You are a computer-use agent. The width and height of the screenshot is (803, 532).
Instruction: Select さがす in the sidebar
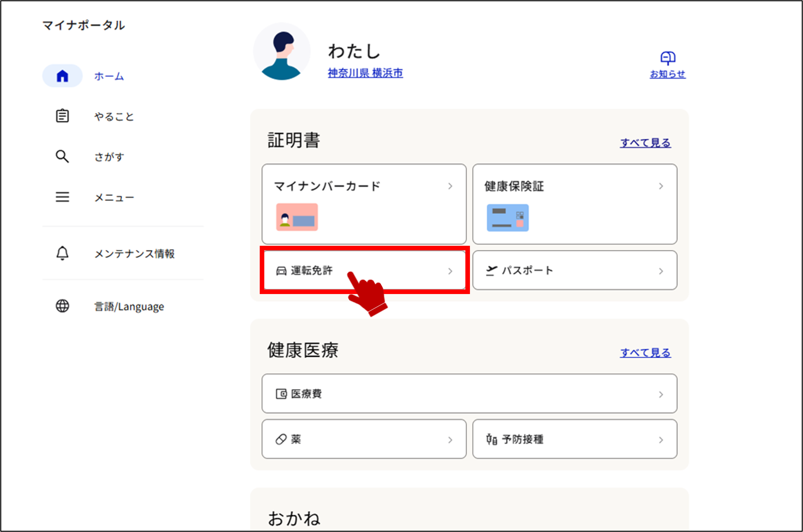coord(109,157)
